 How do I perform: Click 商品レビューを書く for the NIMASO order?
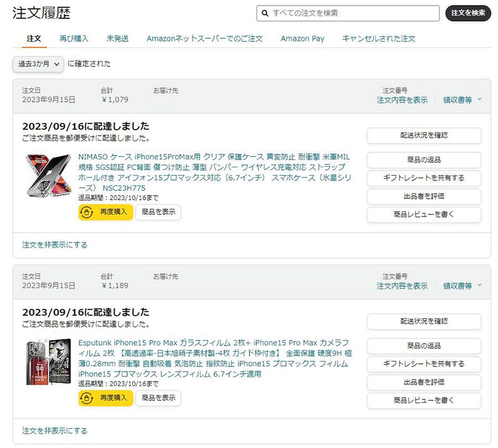(424, 215)
